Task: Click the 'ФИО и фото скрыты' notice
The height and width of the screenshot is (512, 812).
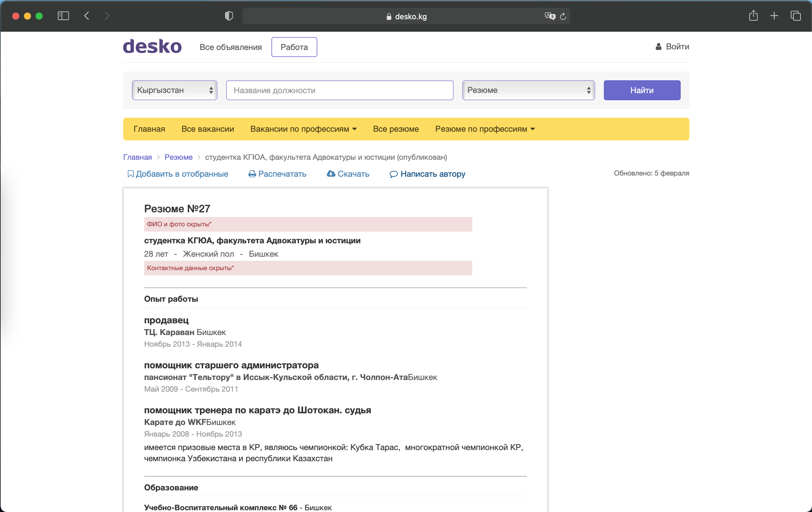Action: click(x=308, y=224)
